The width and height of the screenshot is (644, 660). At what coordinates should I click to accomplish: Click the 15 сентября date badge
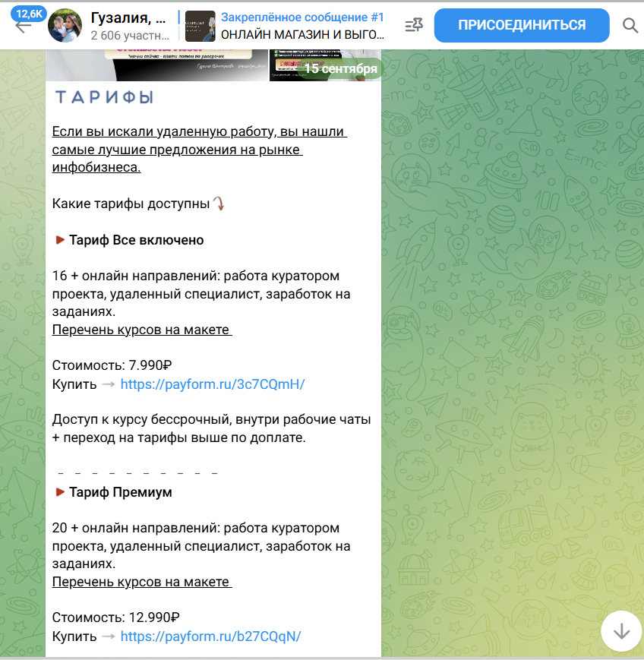340,68
